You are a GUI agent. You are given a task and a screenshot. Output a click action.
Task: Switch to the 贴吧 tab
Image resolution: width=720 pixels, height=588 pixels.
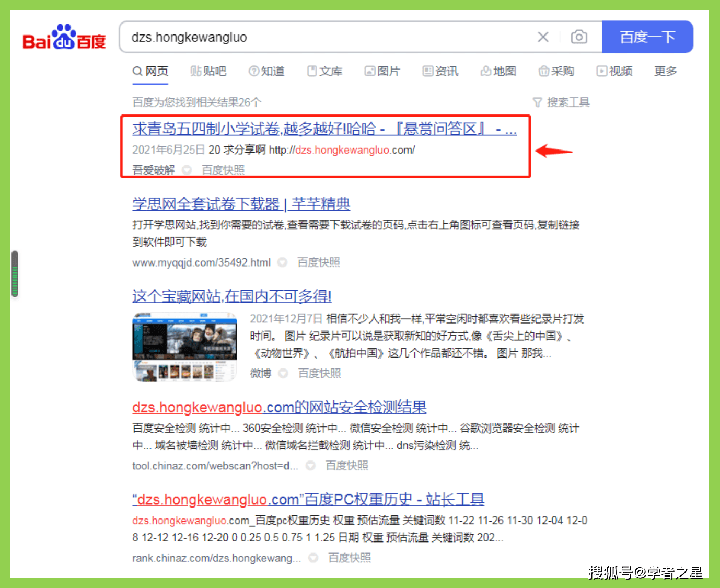(x=208, y=71)
